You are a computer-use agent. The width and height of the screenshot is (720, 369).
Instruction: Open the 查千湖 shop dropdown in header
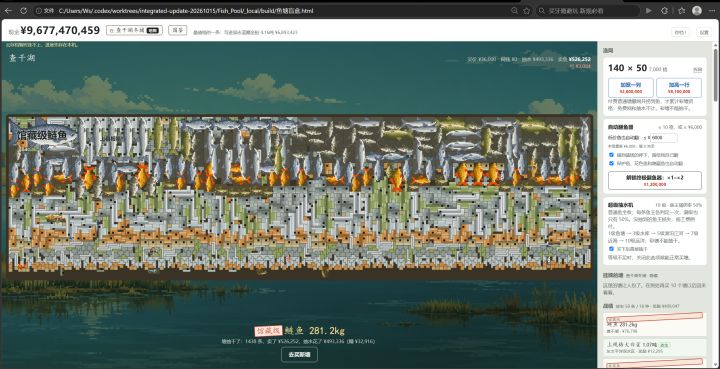[x=134, y=30]
